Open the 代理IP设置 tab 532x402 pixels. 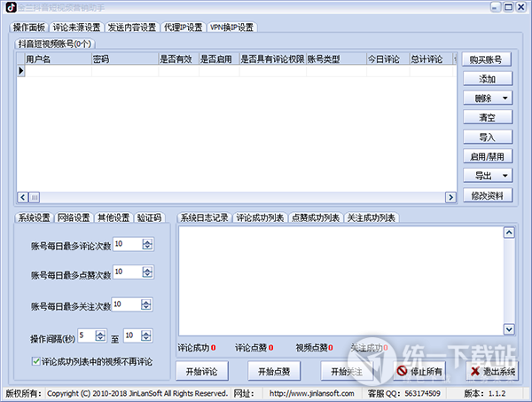point(182,28)
